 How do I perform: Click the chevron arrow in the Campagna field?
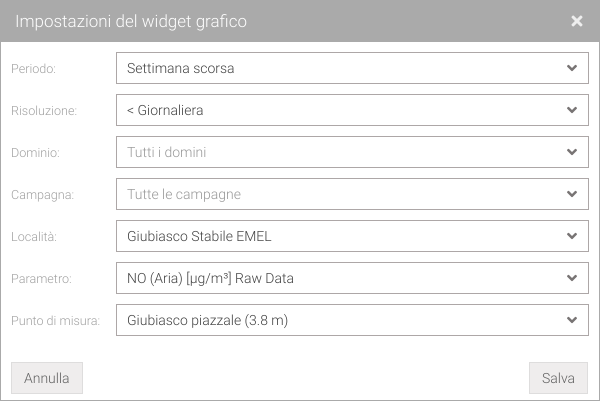pyautogui.click(x=571, y=194)
